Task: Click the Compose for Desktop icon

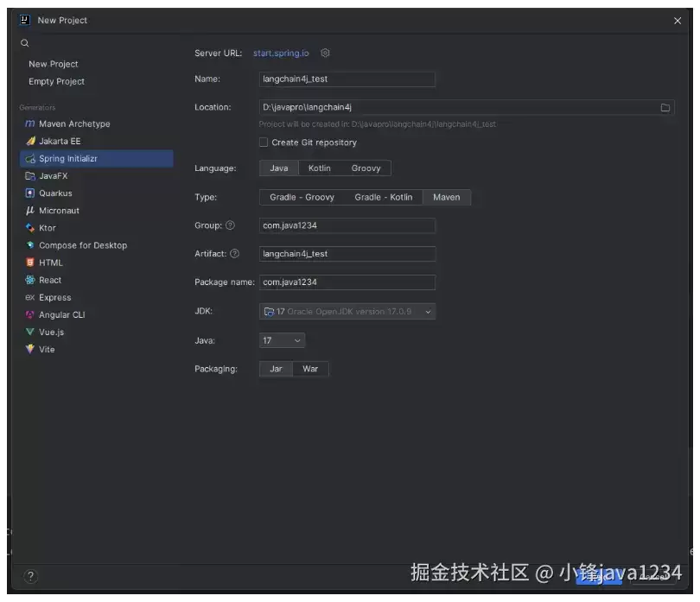Action: 30,245
